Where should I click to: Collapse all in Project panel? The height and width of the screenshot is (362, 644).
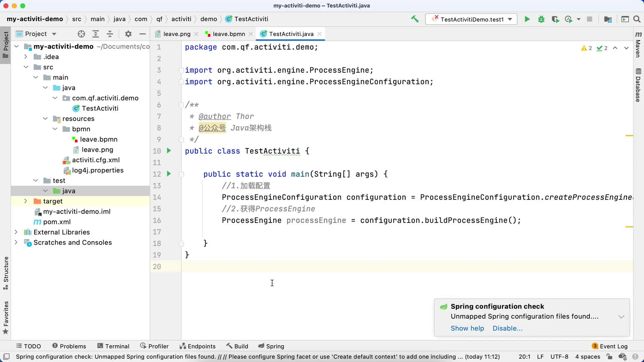pos(110,34)
